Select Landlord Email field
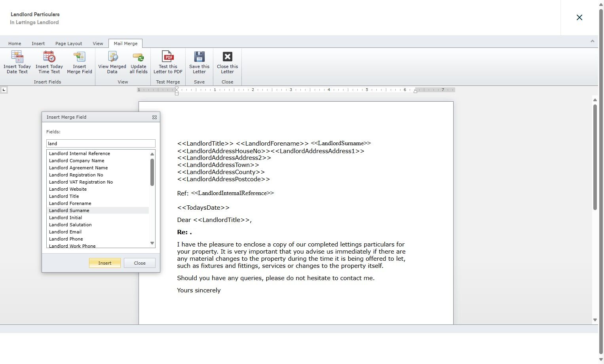This screenshot has height=364, width=604. 98,232
